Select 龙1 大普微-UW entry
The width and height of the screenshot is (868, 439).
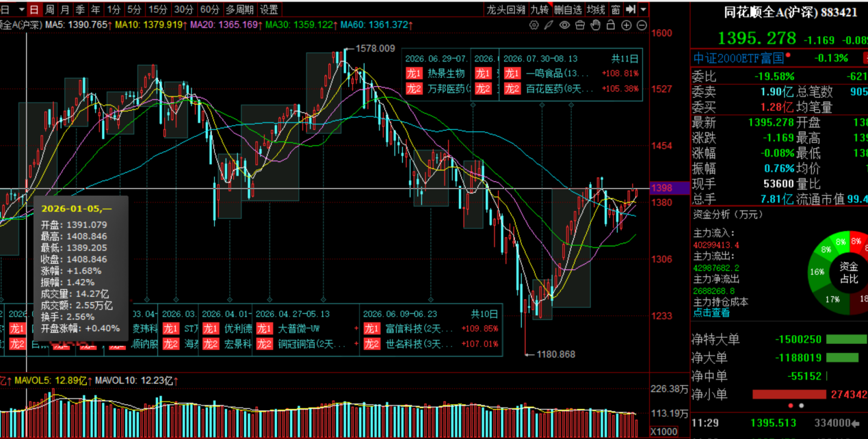(307, 328)
